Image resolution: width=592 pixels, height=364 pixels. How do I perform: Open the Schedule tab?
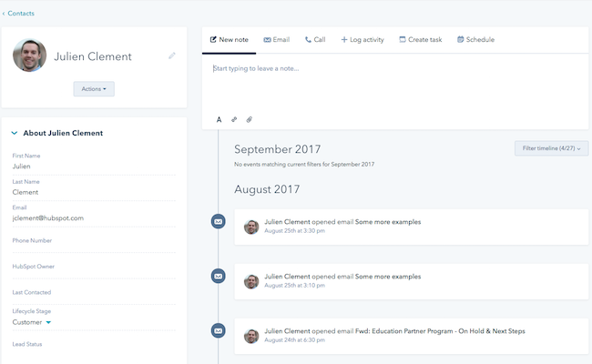point(475,40)
